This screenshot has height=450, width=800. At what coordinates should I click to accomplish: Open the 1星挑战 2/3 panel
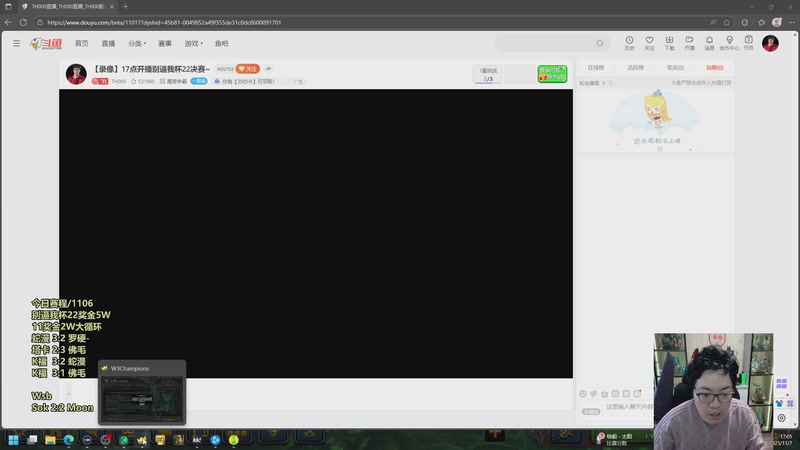[x=488, y=74]
